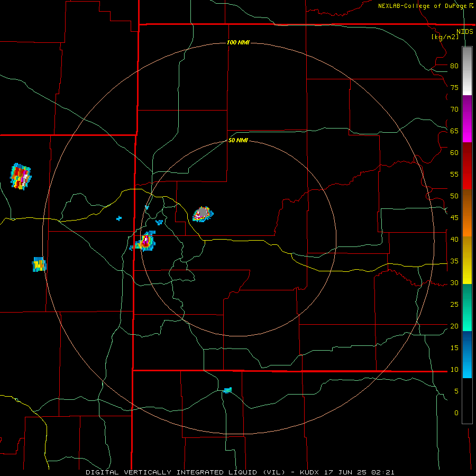Click the 17 JUN 25 02:21 timestamp
This screenshot has height=476, width=476.
pyautogui.click(x=360, y=472)
